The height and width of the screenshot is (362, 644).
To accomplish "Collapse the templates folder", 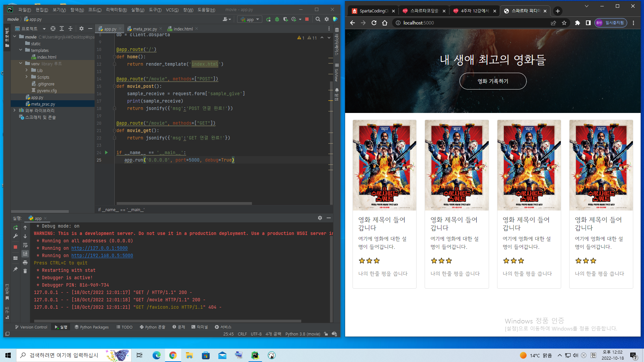I will click(21, 50).
